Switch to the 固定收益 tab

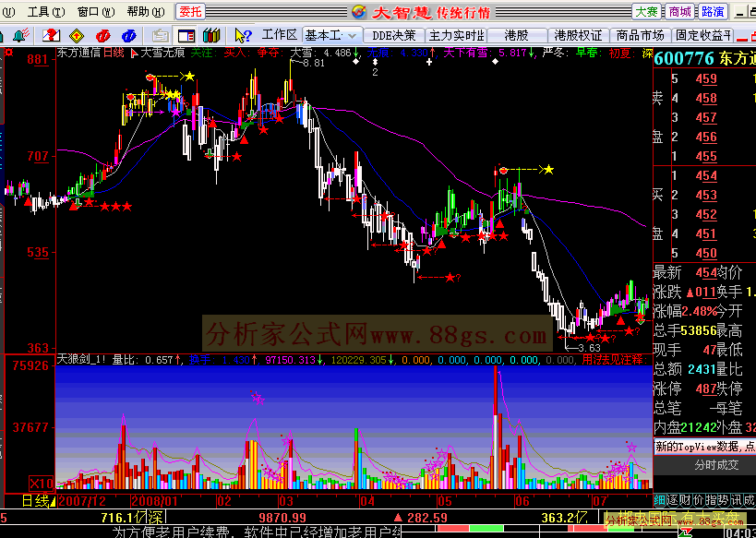pyautogui.click(x=703, y=35)
